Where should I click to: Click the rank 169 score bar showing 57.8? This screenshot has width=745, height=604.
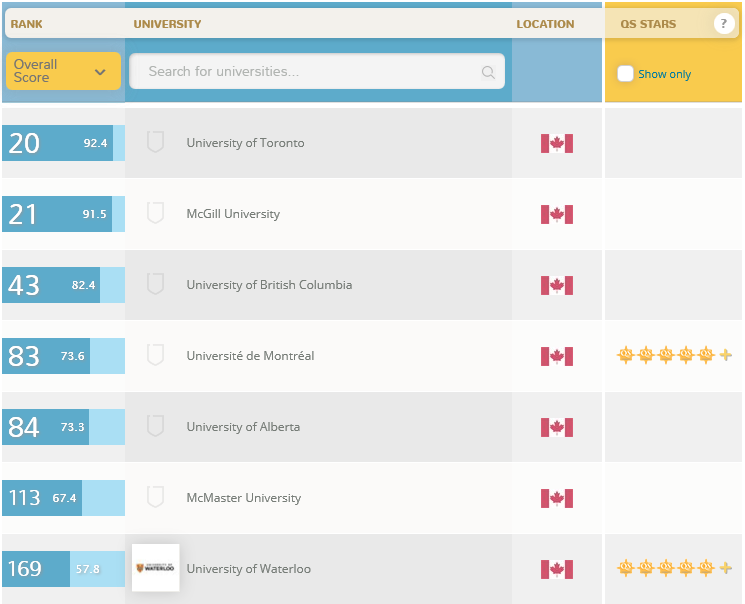coord(63,569)
